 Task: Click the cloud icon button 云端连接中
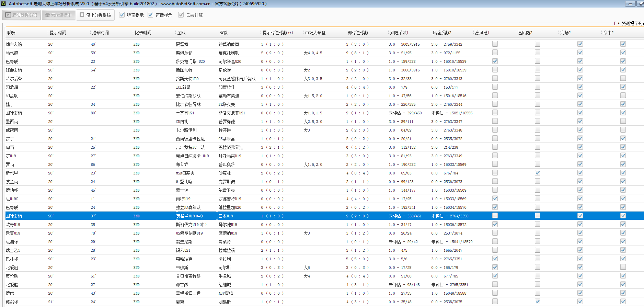(x=58, y=15)
